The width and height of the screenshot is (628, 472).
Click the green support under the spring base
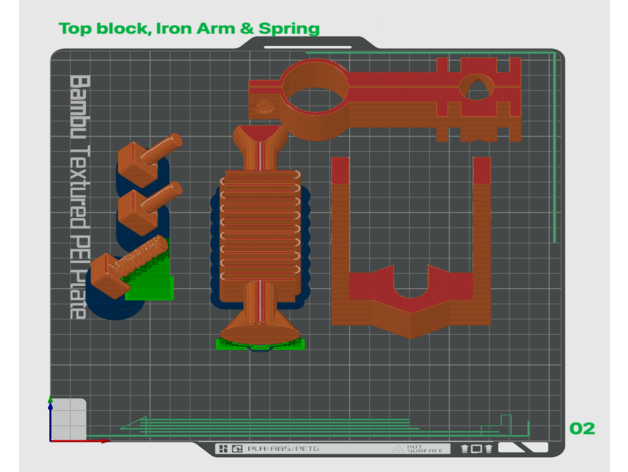(260, 344)
